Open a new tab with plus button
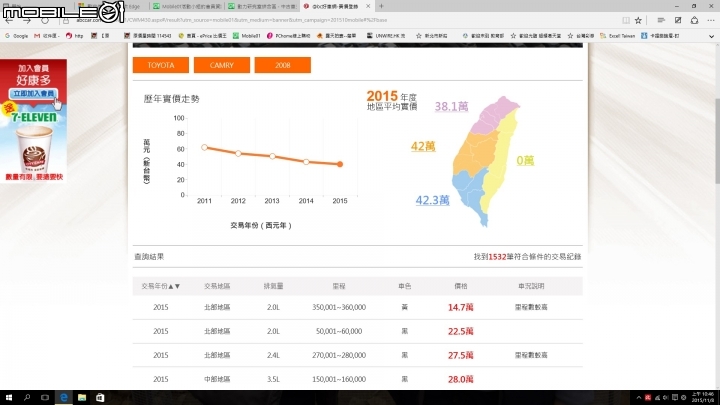 [x=381, y=6]
